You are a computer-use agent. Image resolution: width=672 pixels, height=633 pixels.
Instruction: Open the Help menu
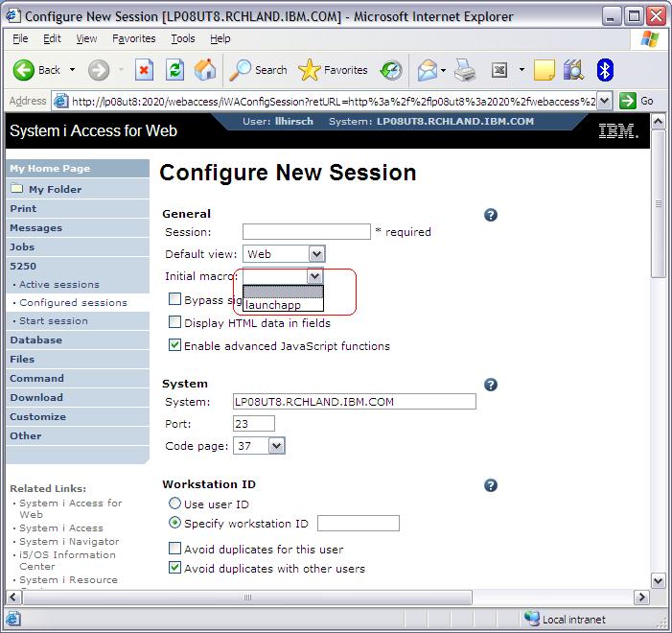click(x=220, y=38)
